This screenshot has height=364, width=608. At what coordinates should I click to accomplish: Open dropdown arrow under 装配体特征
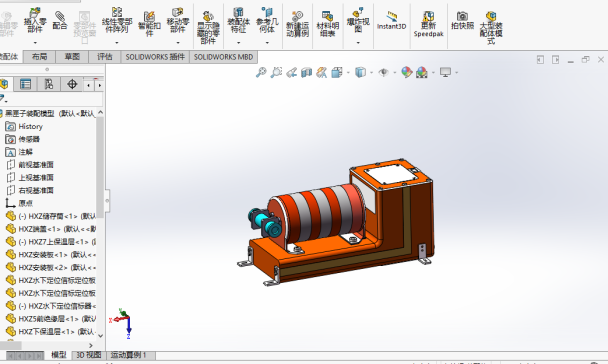[238, 42]
